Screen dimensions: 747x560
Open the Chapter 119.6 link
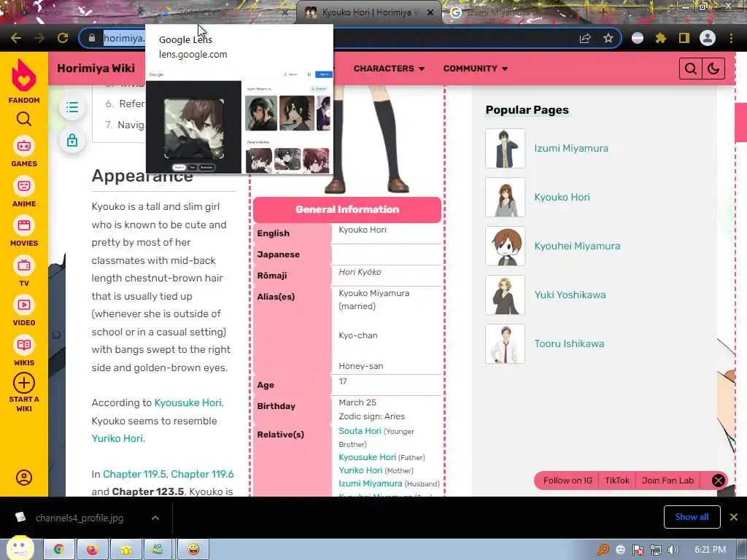[203, 474]
